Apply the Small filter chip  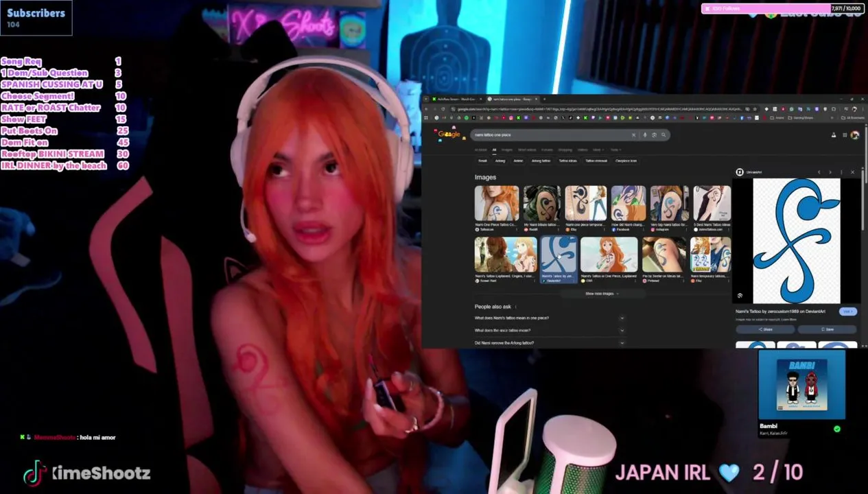(482, 161)
